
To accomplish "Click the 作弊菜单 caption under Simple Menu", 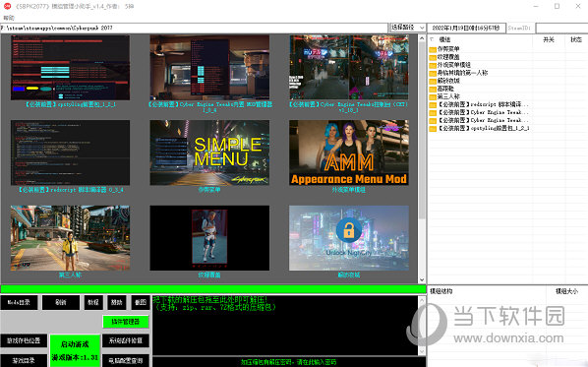I will coord(209,190).
